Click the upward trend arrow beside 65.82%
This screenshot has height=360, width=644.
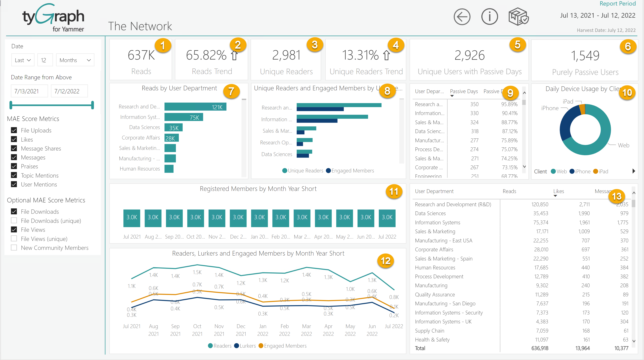point(234,55)
